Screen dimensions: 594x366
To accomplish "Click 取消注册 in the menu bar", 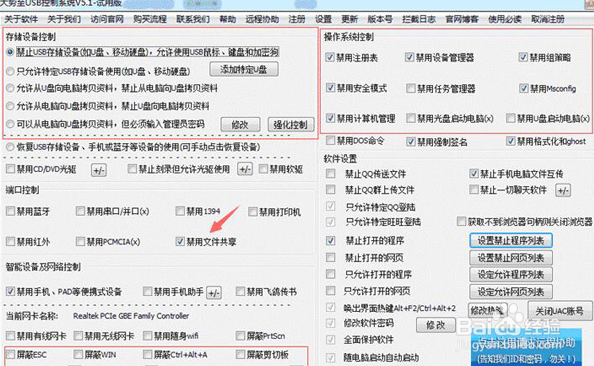I will [x=548, y=19].
